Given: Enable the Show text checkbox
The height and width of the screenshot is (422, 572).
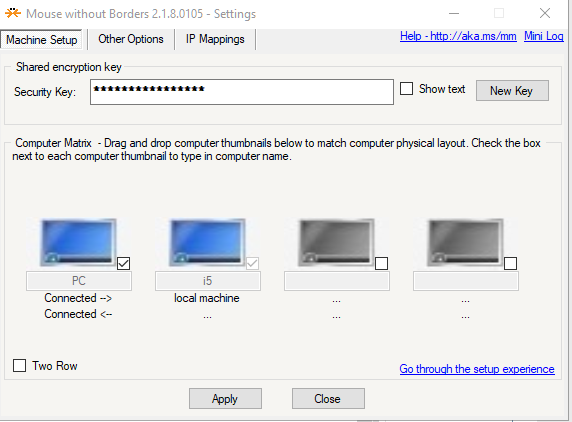Looking at the screenshot, I should [x=406, y=89].
